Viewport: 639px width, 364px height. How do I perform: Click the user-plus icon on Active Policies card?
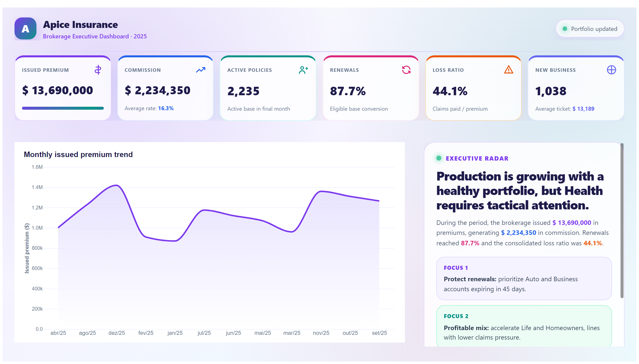click(303, 70)
